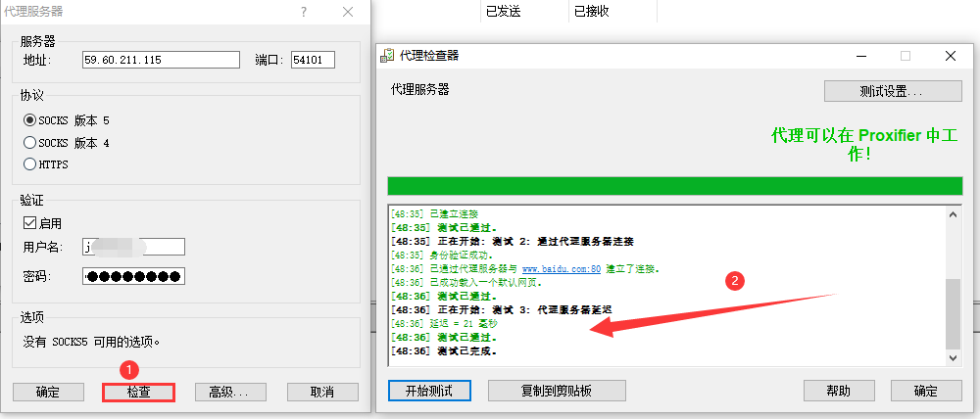Click the green test progress bar
The height and width of the screenshot is (419, 980).
pos(674,185)
